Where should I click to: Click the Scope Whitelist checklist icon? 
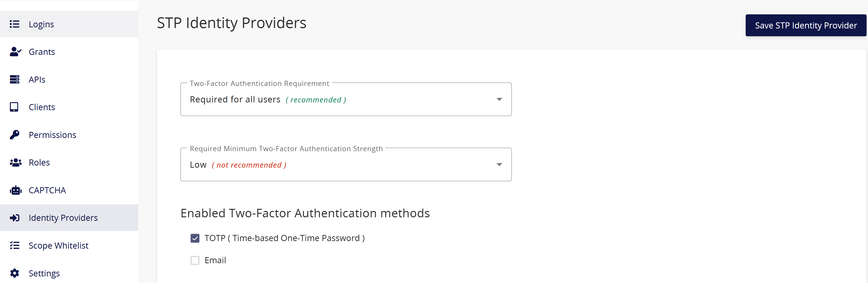click(15, 246)
